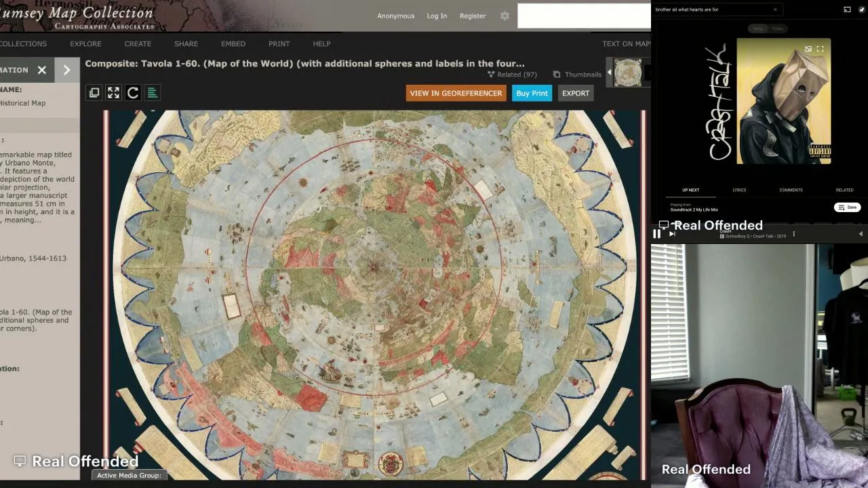Open the map in a new window icon
868x488 pixels.
click(94, 93)
